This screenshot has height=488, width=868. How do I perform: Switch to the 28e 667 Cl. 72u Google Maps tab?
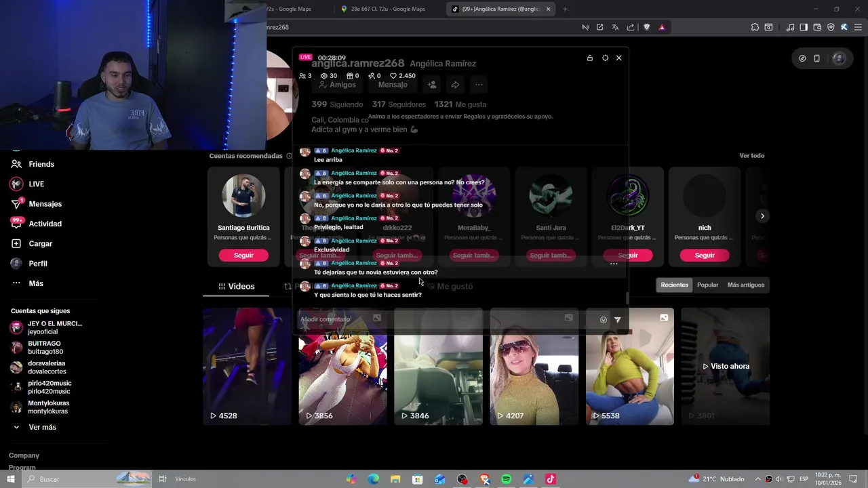tap(387, 9)
